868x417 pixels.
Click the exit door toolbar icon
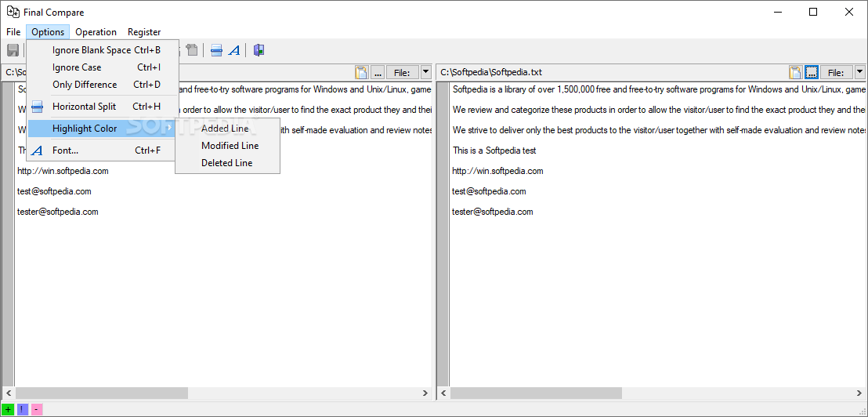pos(259,50)
